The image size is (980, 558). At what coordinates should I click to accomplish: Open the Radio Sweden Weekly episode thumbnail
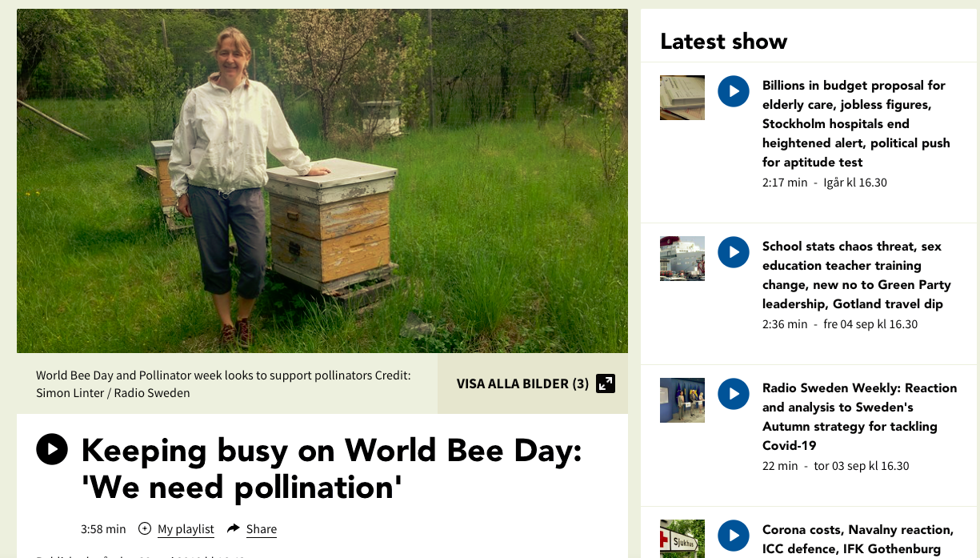click(x=682, y=400)
